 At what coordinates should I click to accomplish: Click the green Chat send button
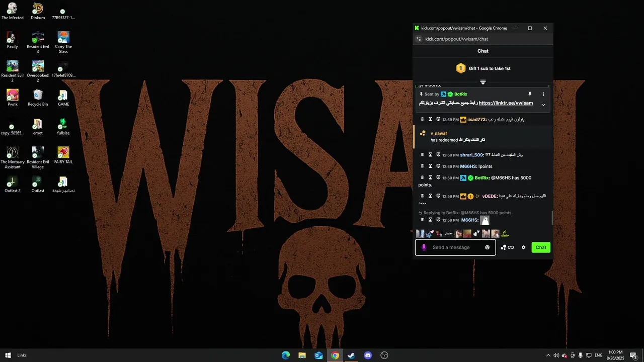tap(541, 247)
